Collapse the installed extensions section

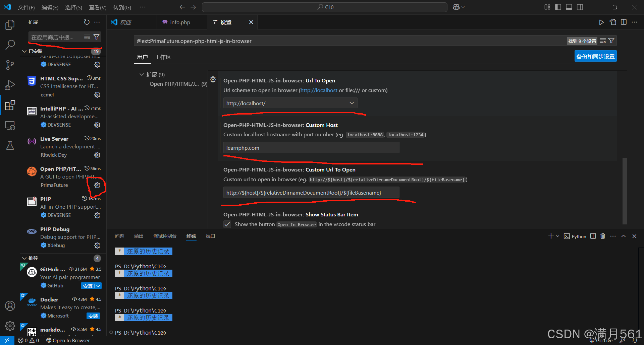click(x=24, y=51)
